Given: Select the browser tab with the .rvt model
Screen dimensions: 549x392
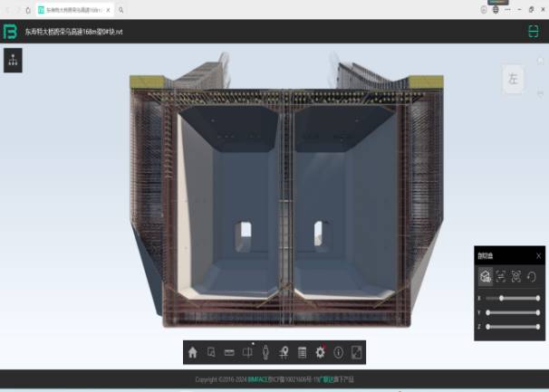Looking at the screenshot, I should tap(72, 9).
